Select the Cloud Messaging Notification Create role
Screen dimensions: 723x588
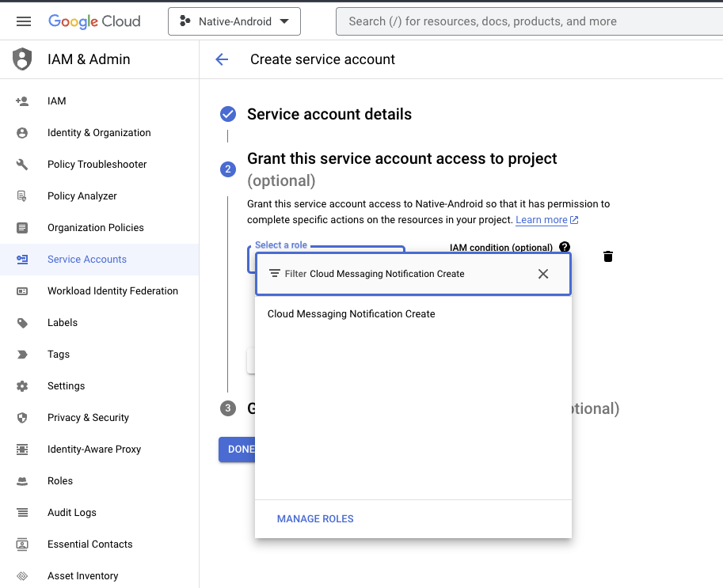point(352,314)
